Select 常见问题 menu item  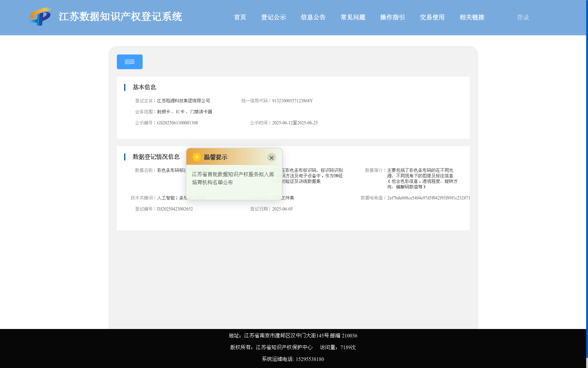353,17
